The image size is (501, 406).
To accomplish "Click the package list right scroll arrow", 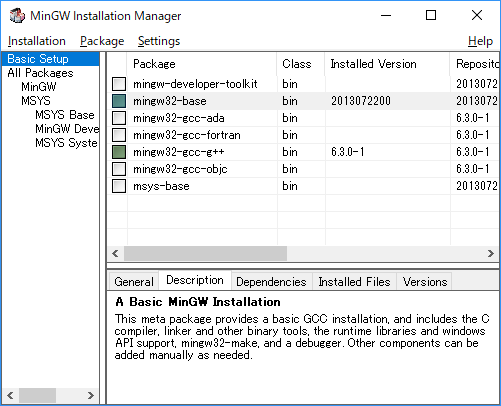I will (490, 254).
